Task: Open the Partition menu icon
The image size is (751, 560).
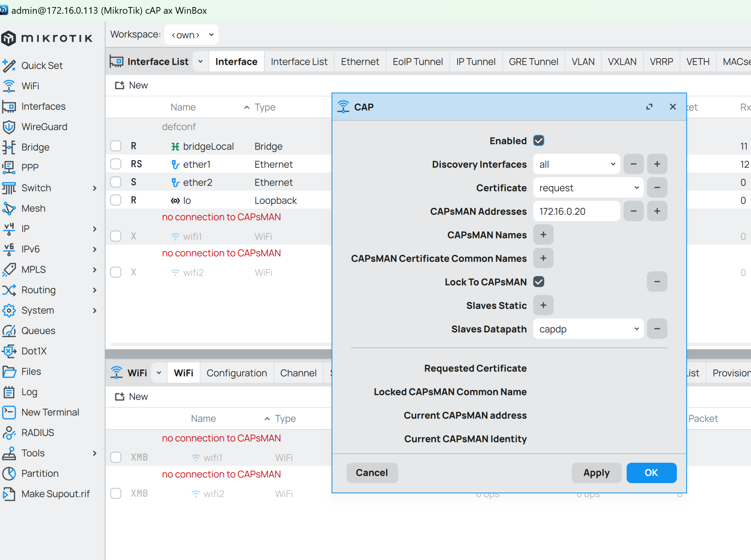Action: [x=9, y=474]
